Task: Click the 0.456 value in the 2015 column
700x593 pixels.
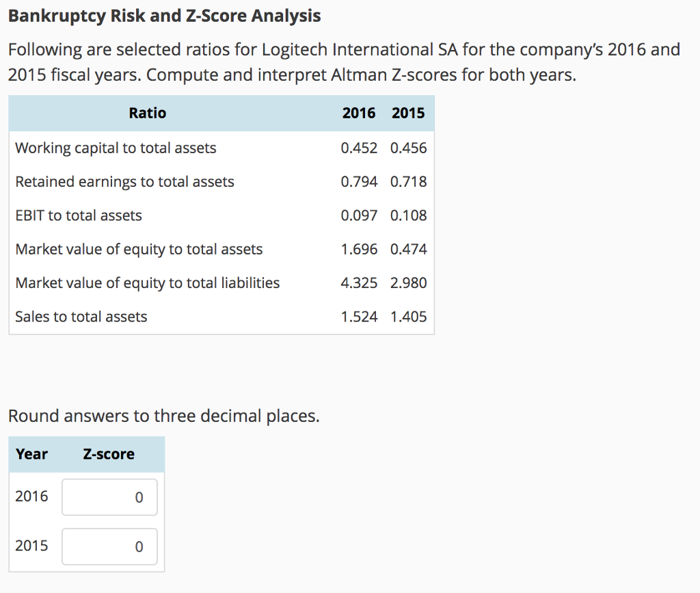Action: pos(408,148)
